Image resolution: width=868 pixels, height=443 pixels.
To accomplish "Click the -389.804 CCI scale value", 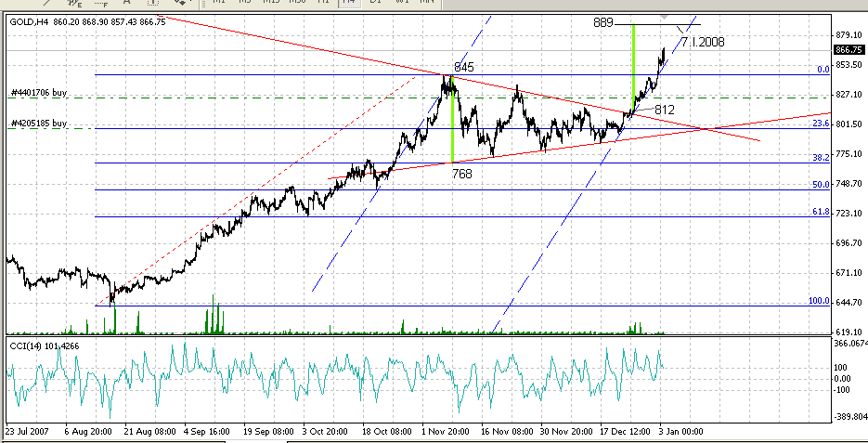I will pyautogui.click(x=851, y=416).
